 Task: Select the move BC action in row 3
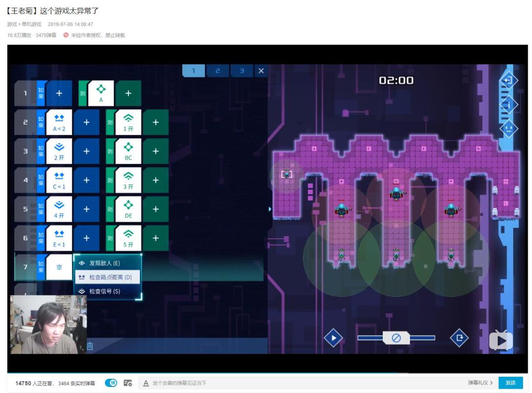(128, 151)
